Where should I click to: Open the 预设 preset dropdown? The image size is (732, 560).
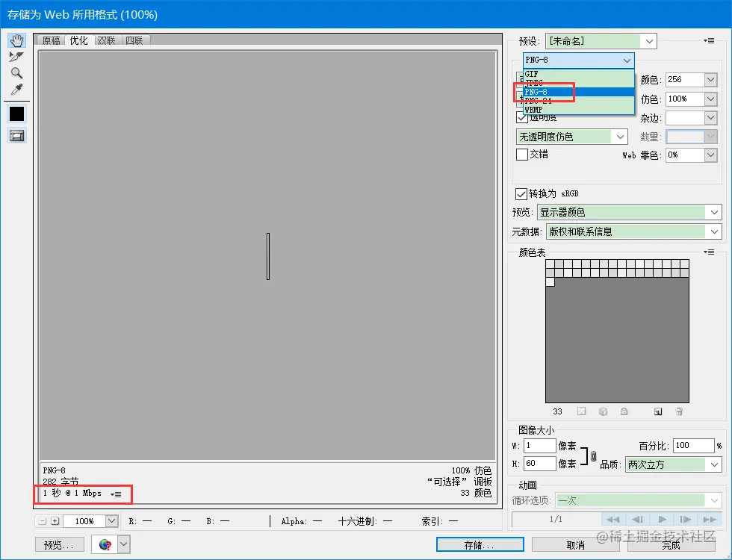pyautogui.click(x=648, y=41)
